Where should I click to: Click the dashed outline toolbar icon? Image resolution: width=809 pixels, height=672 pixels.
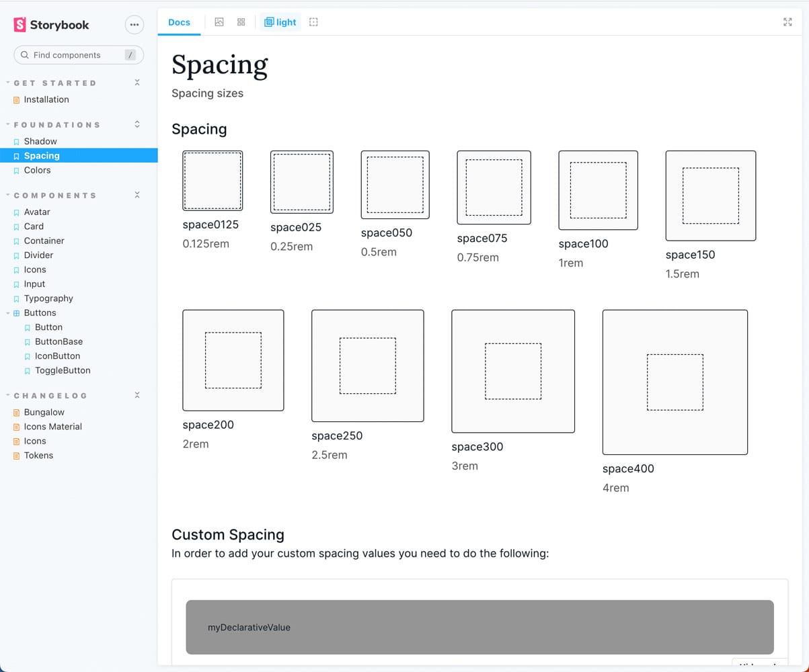pyautogui.click(x=313, y=22)
